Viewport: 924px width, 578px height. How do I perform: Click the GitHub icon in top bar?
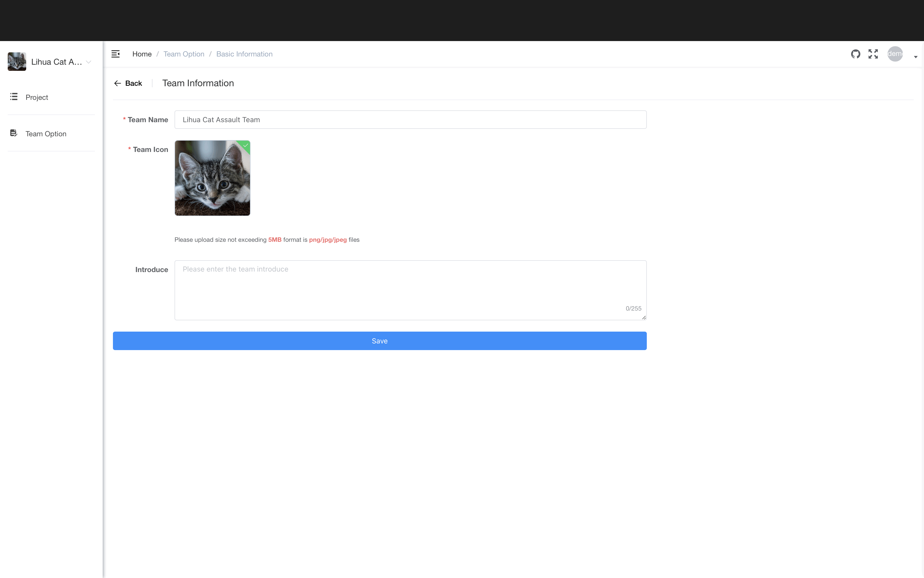(856, 54)
